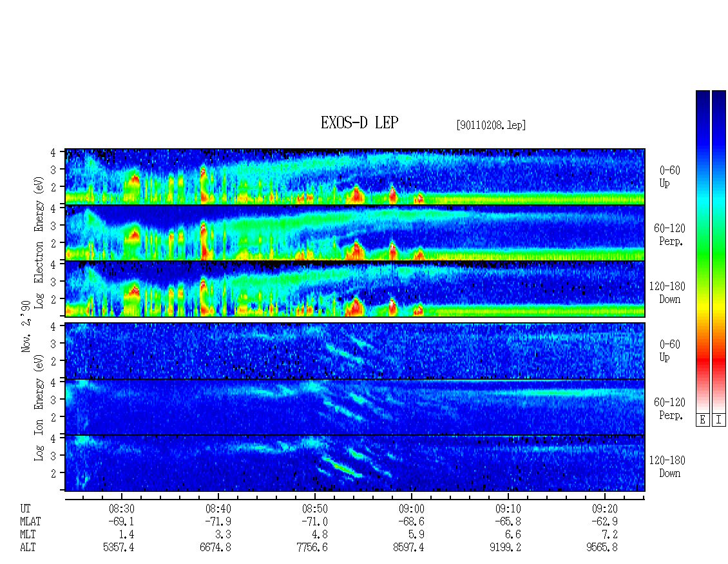
Task: Click the ion 60-120 Perp. pitch angle label
Action: pos(669,409)
